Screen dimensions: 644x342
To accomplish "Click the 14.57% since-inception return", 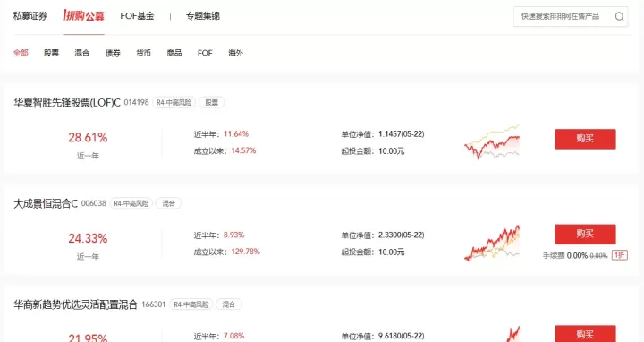I will click(x=243, y=151).
